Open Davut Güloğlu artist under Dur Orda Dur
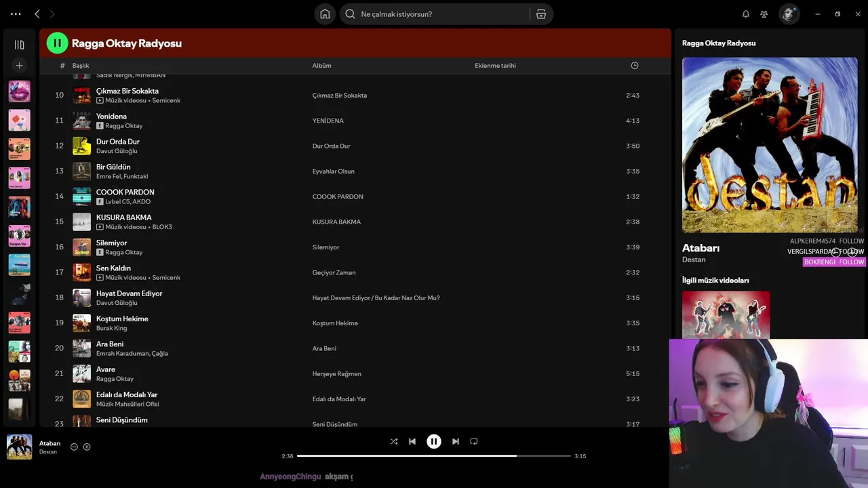This screenshot has height=488, width=868. tap(117, 151)
